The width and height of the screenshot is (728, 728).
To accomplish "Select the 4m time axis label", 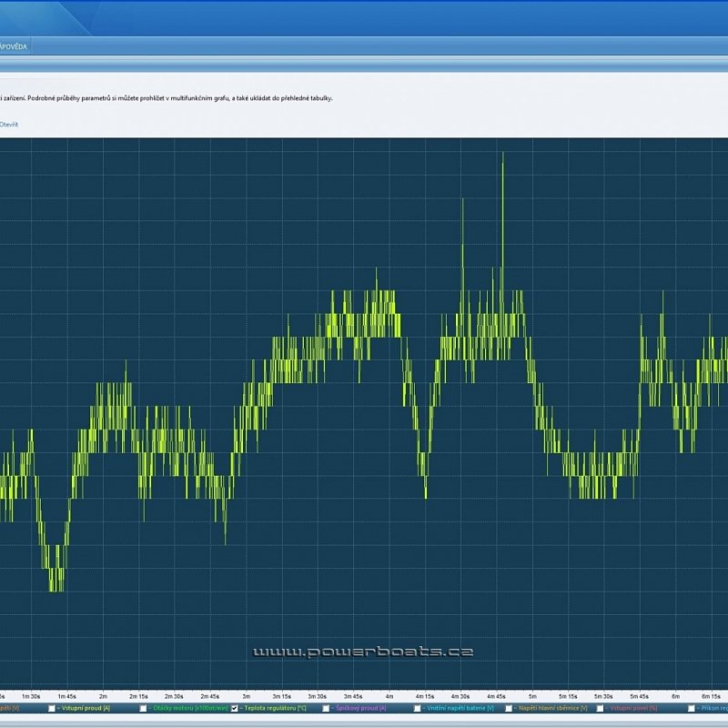I will coord(389,696).
